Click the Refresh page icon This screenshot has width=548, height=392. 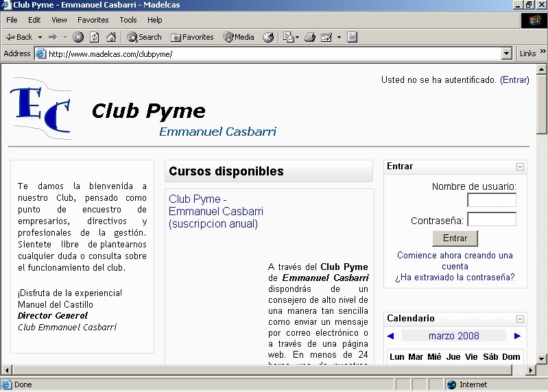click(95, 37)
